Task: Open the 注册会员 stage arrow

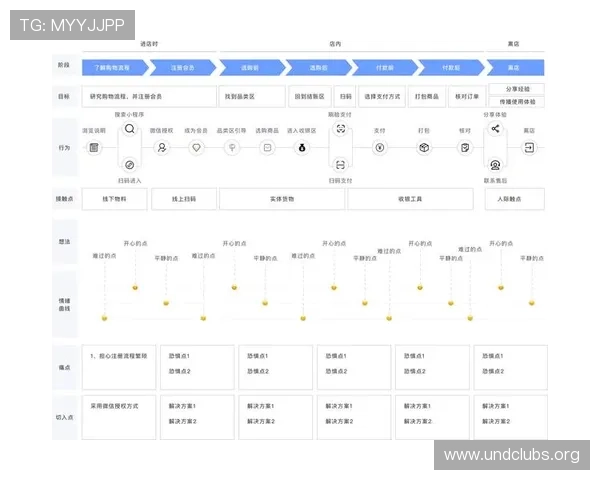Action: click(183, 68)
